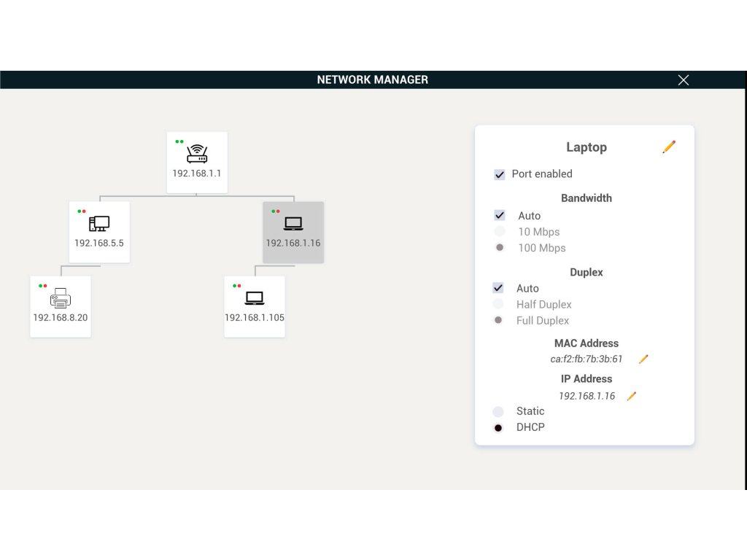The width and height of the screenshot is (747, 560).
Task: Select DHCP IP address mode
Action: (x=498, y=427)
